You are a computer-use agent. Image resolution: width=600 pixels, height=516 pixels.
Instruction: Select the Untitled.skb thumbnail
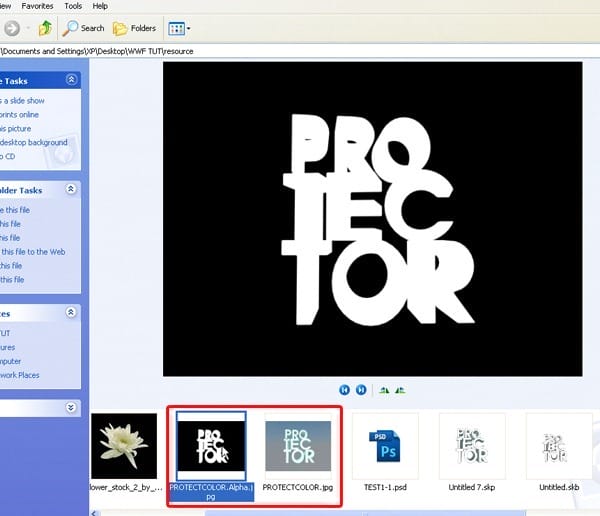(559, 446)
